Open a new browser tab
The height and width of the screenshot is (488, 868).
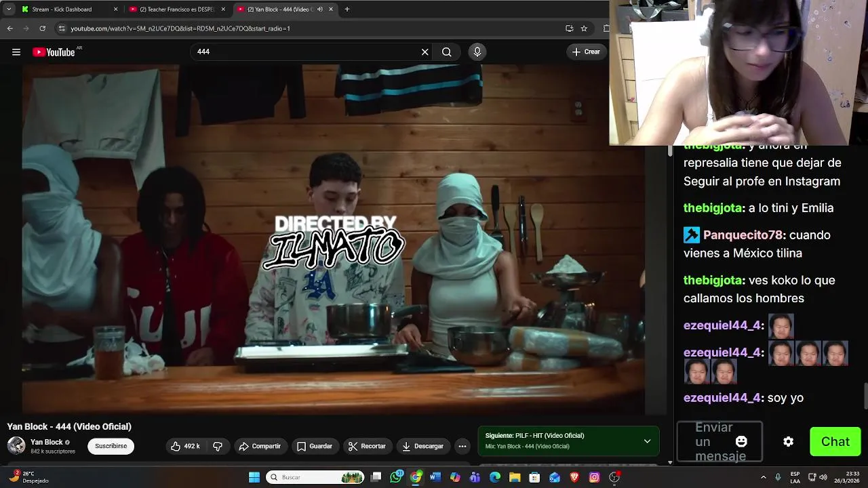347,9
